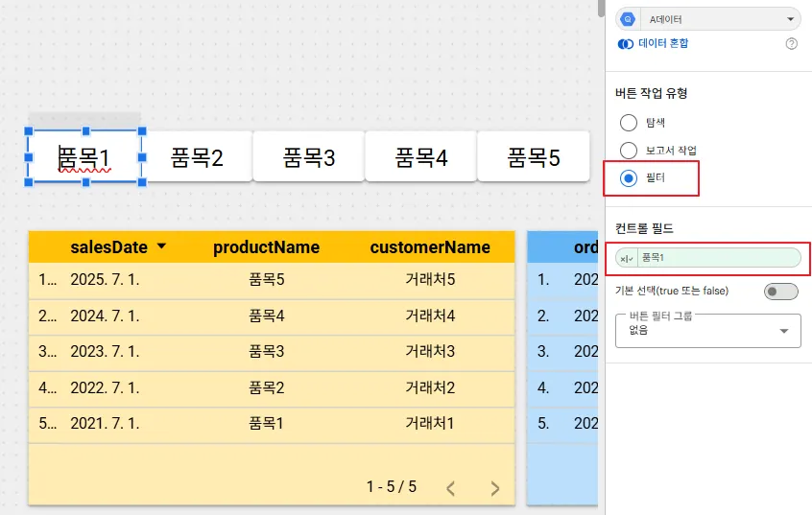
Task: Click the 데이터 혼합 blend icon
Action: [x=626, y=43]
